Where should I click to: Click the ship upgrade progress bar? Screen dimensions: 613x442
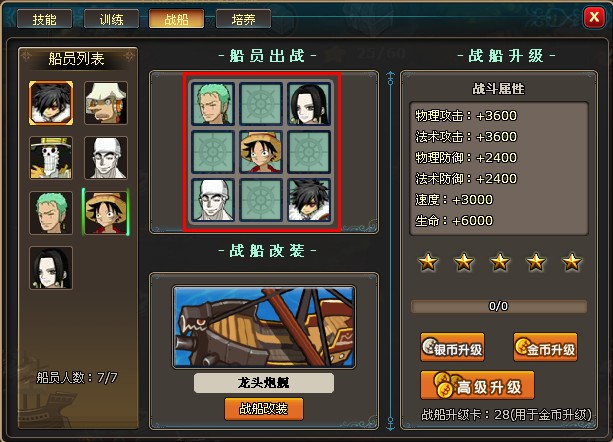pyautogui.click(x=498, y=306)
